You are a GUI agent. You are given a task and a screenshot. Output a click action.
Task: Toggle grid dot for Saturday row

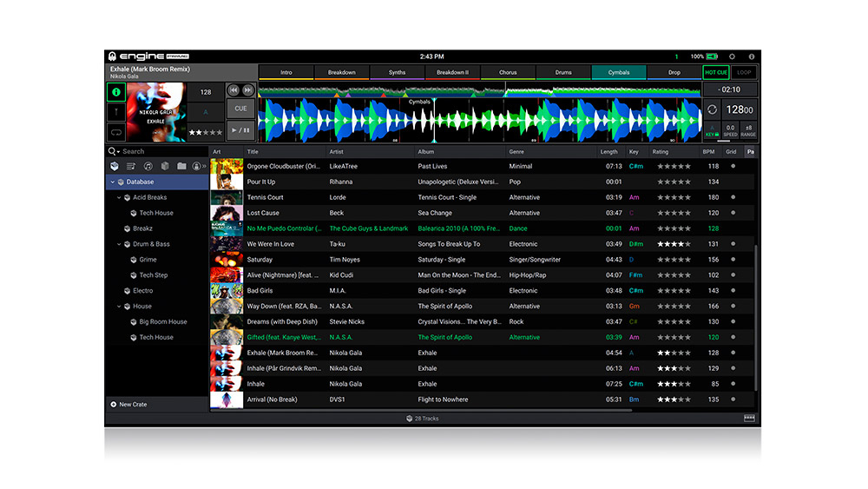point(733,260)
